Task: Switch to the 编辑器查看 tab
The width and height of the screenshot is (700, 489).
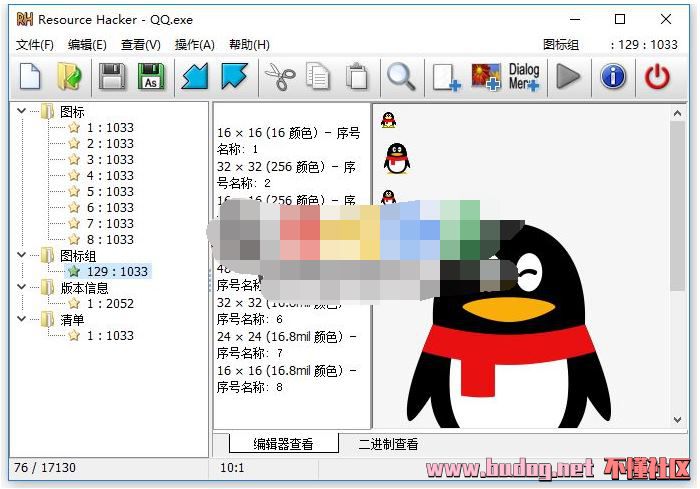Action: [x=283, y=443]
